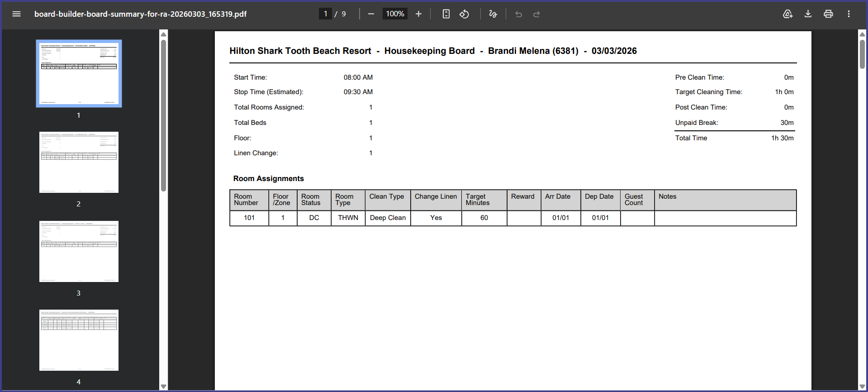Click the zoom in plus button

(418, 14)
